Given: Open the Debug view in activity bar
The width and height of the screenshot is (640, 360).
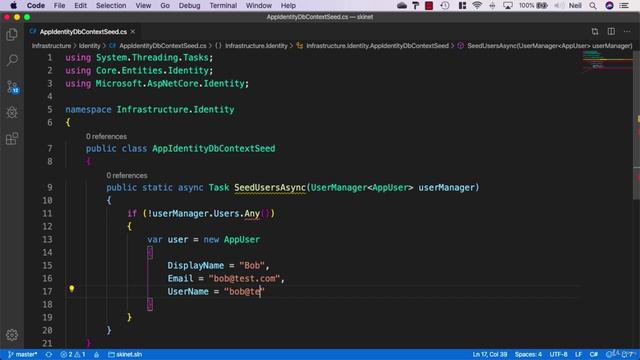Looking at the screenshot, I should click(x=12, y=113).
